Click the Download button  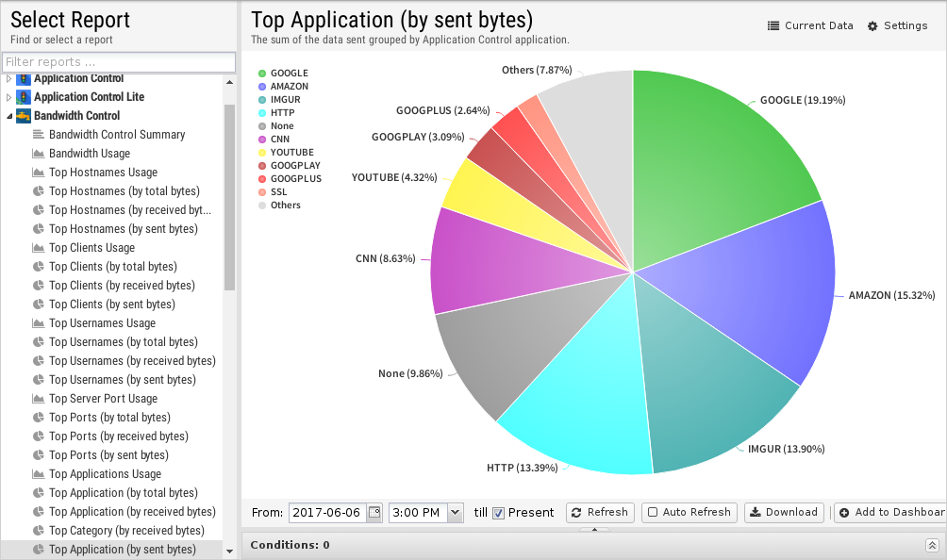point(784,512)
